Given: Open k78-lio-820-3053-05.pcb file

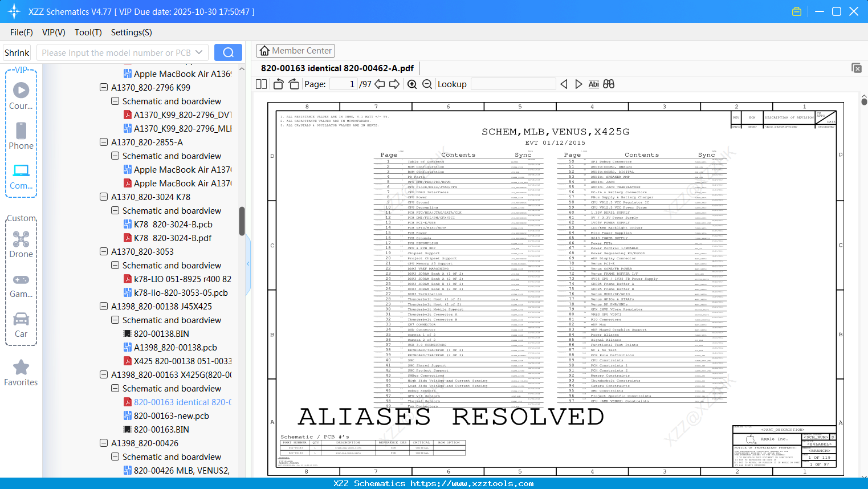Looking at the screenshot, I should [x=176, y=293].
